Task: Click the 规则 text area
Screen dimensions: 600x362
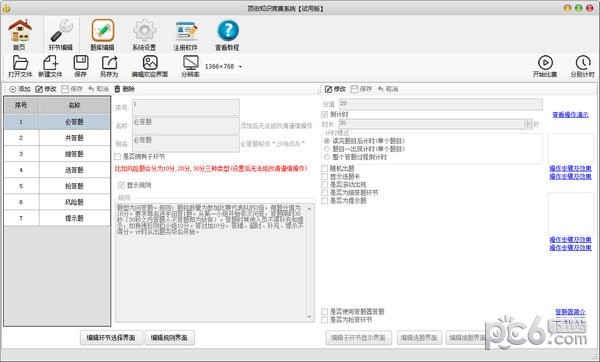Action: pos(211,262)
